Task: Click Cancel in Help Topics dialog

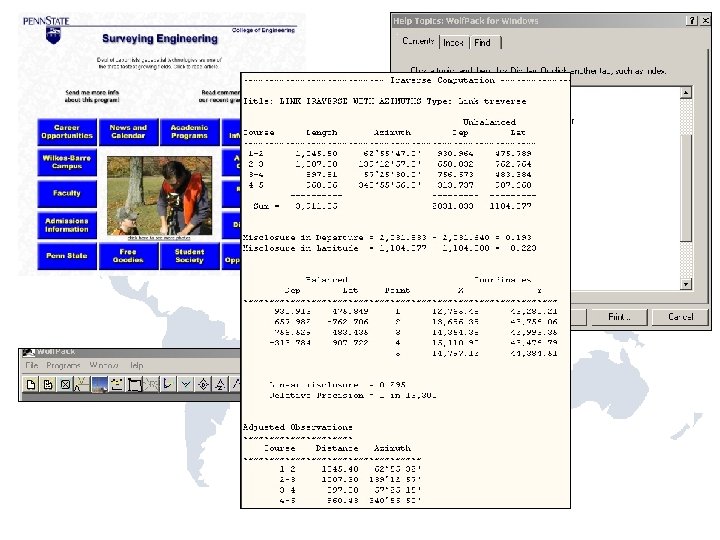Action: point(680,317)
